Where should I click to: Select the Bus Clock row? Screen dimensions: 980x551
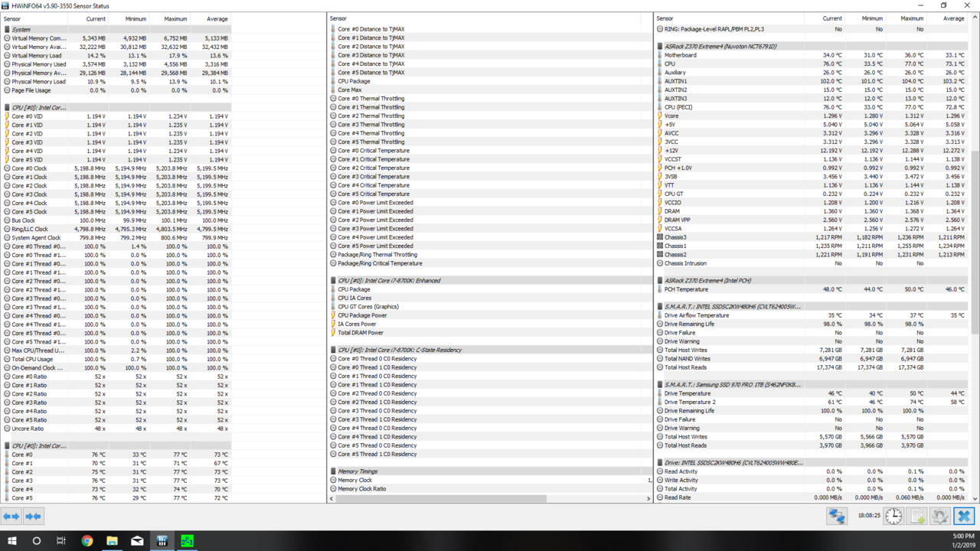tap(116, 220)
